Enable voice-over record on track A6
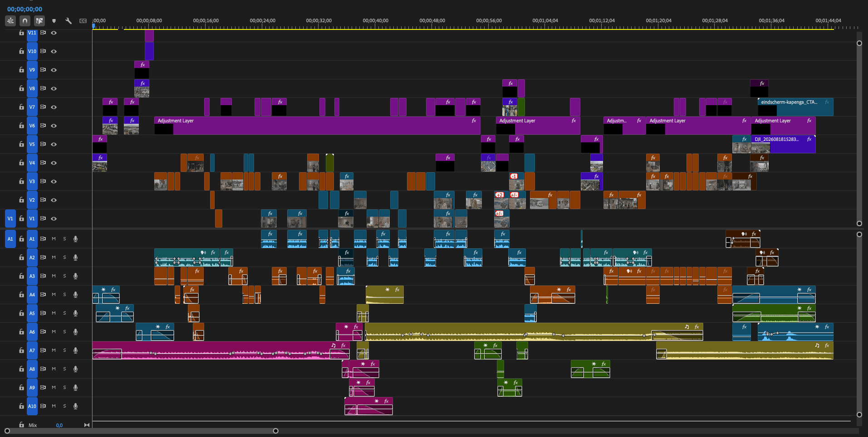 (76, 332)
